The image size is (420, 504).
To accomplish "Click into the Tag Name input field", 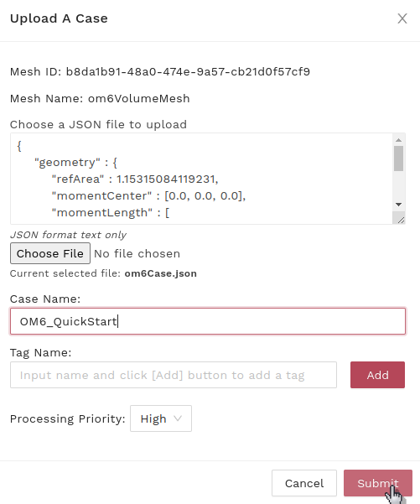I will (174, 375).
